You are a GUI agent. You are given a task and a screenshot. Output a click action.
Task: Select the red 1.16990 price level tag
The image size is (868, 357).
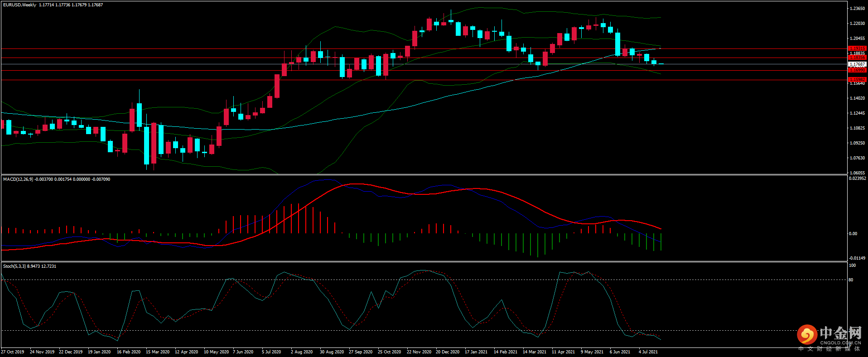pyautogui.click(x=857, y=70)
